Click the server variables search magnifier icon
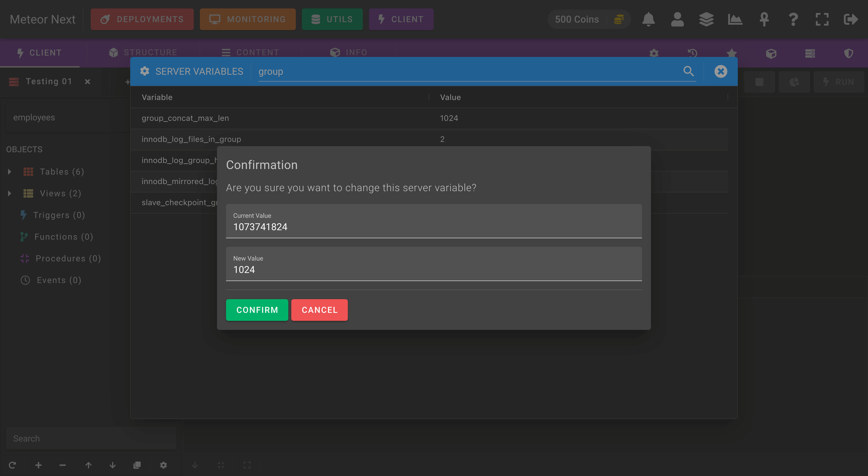The height and width of the screenshot is (476, 868). coord(688,71)
